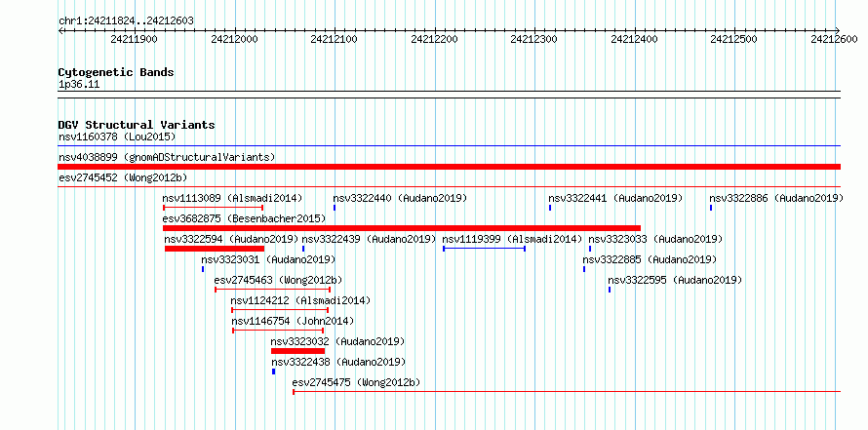Open nsv3323031 (Audano2019) label
The height and width of the screenshot is (430, 868).
pyautogui.click(x=268, y=259)
